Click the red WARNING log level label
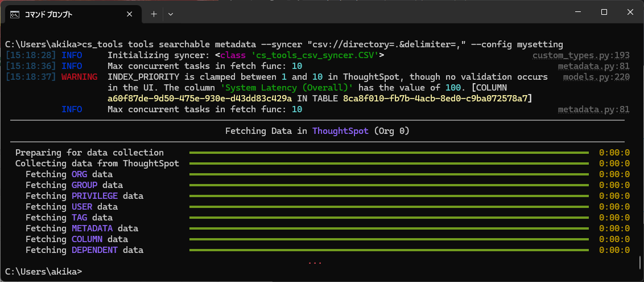The width and height of the screenshot is (644, 282). click(79, 77)
